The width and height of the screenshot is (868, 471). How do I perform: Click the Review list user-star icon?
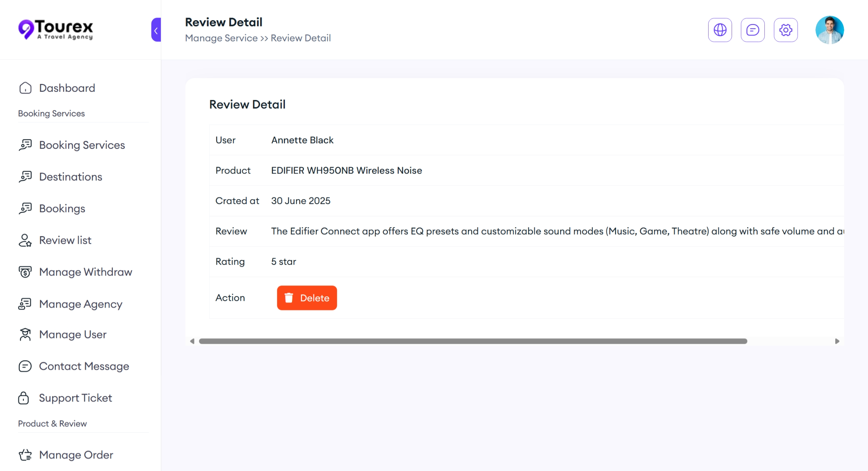(x=25, y=240)
